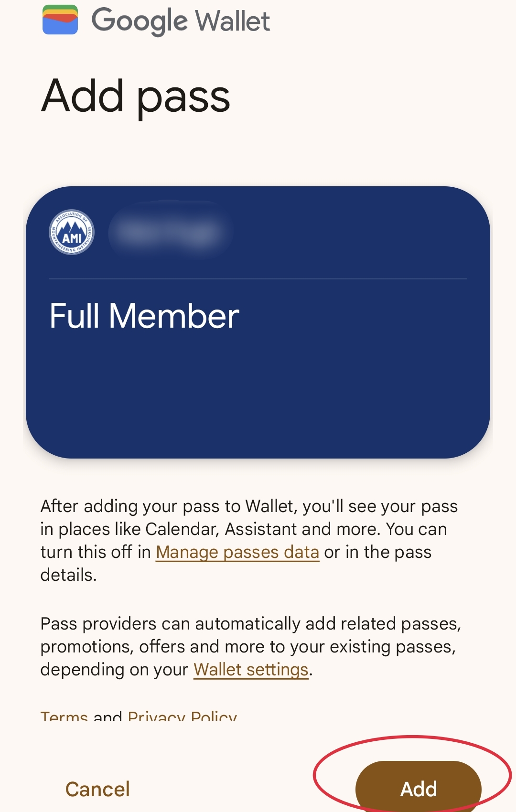The height and width of the screenshot is (812, 516).
Task: Click the Google Wallet logo icon
Action: coord(60,20)
